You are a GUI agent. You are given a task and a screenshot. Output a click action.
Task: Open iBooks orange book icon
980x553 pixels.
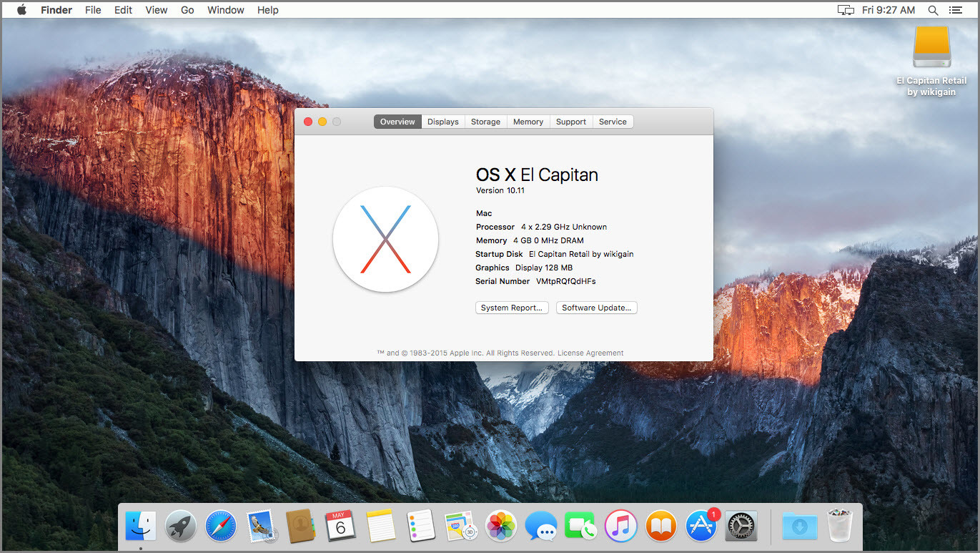click(x=661, y=527)
